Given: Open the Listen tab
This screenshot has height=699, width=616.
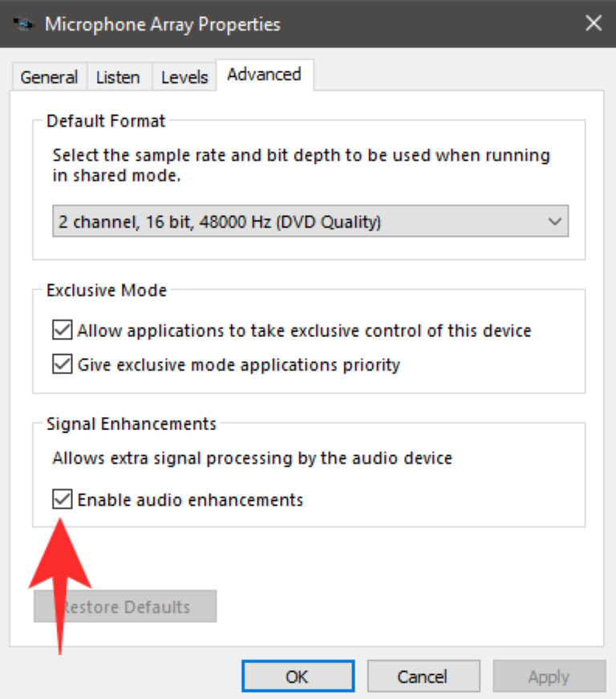Looking at the screenshot, I should 118,77.
